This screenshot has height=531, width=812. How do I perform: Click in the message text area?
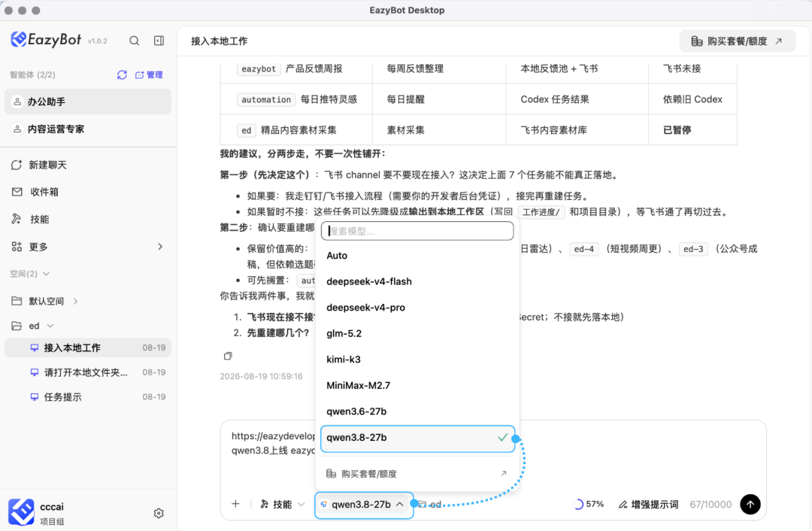493,456
